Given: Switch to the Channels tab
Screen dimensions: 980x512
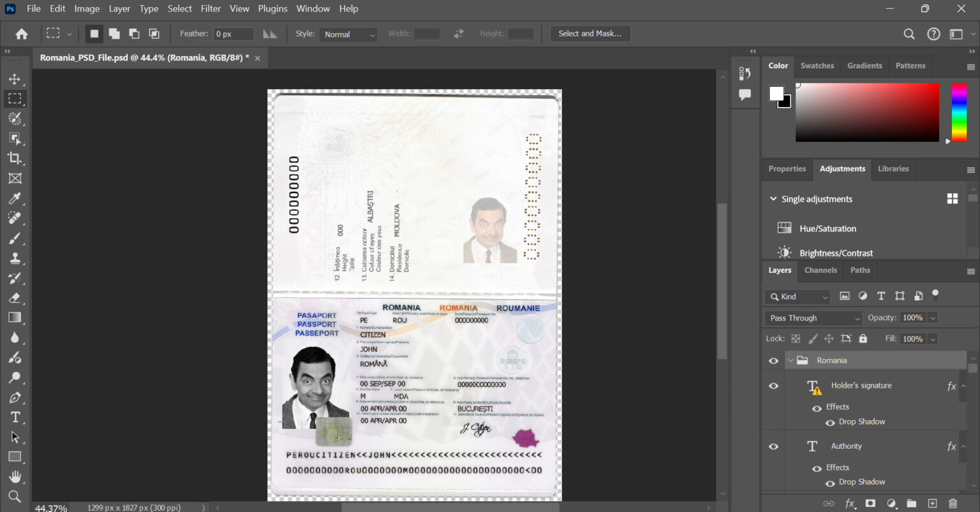Looking at the screenshot, I should tap(820, 270).
